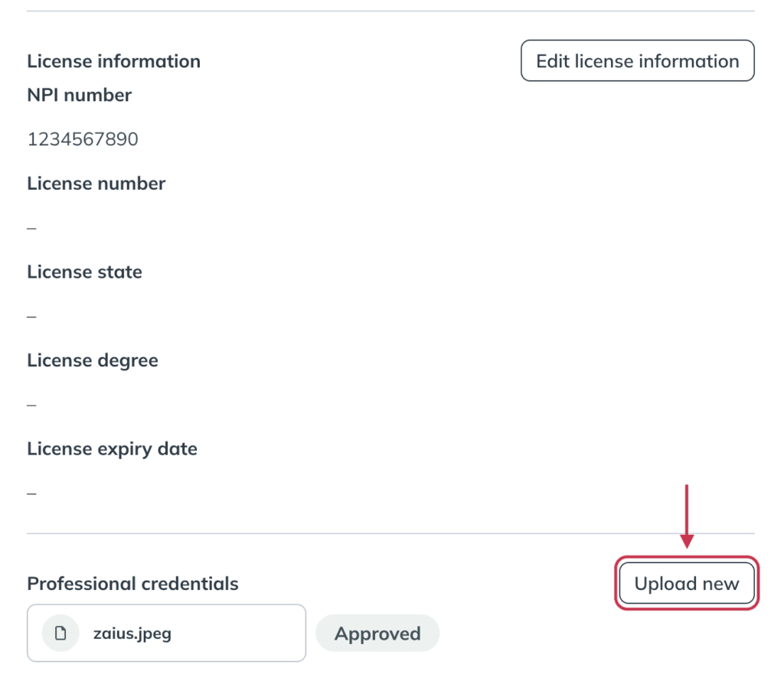Click the License number label
Viewport: 784px width, 697px height.
pyautogui.click(x=96, y=184)
